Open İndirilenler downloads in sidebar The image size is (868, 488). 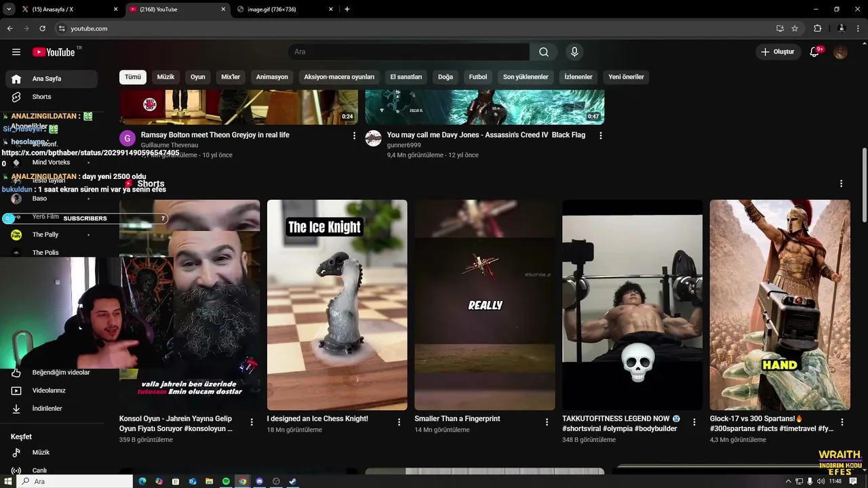coord(52,409)
